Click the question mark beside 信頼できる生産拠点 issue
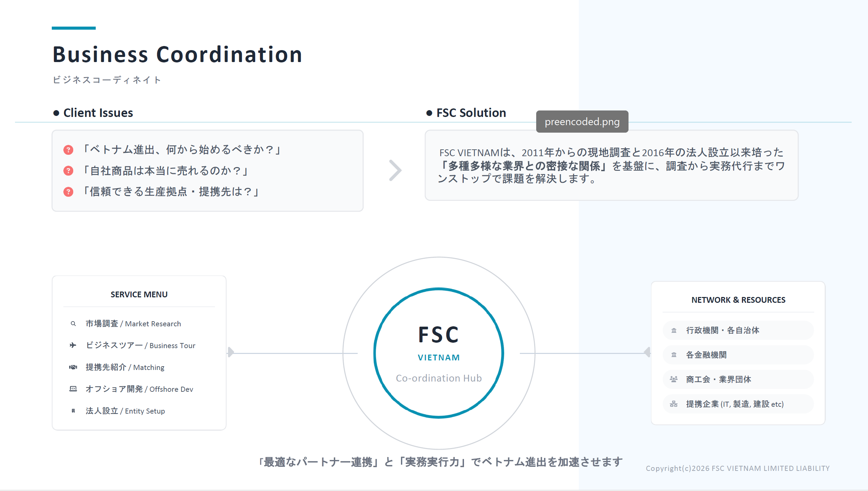Screen dimensions: 868x491 (68, 192)
